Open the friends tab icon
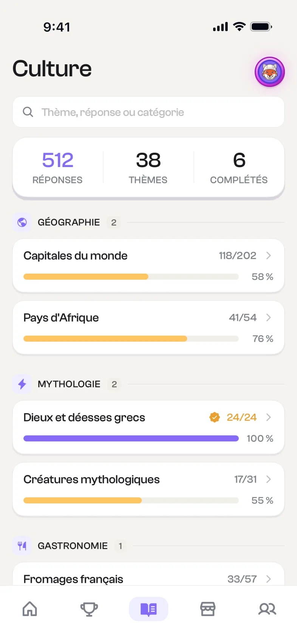The height and width of the screenshot is (644, 297). pos(267,609)
